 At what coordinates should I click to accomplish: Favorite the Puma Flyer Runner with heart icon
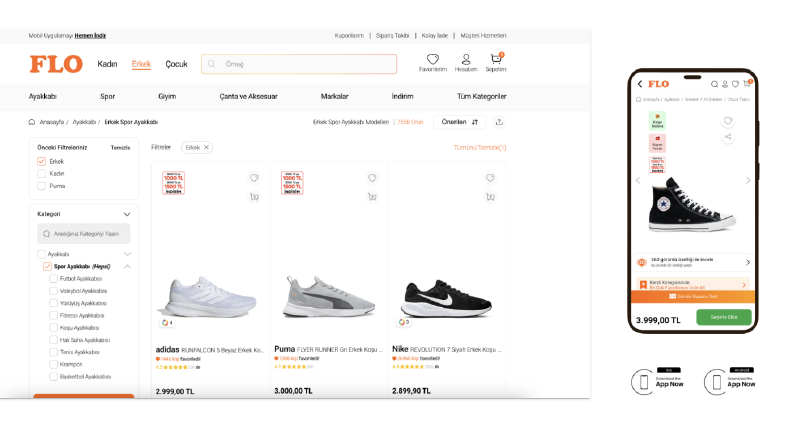click(x=372, y=178)
